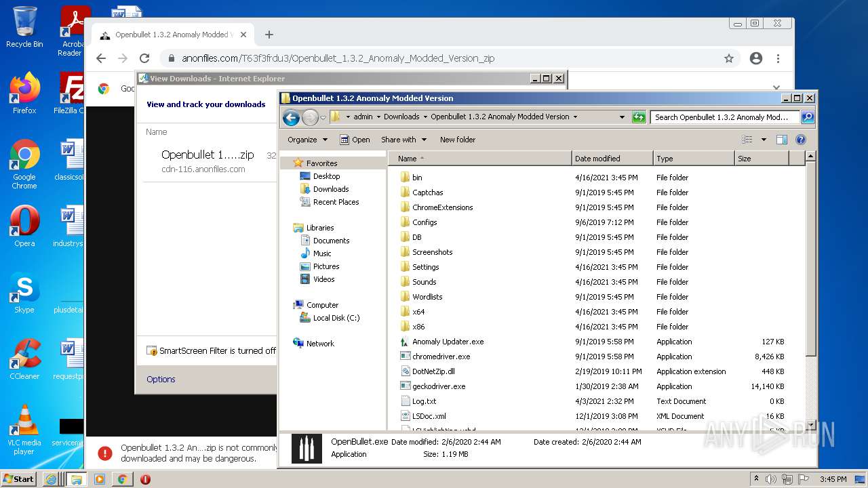Sort by the Type column header
The height and width of the screenshot is (488, 868).
click(694, 159)
